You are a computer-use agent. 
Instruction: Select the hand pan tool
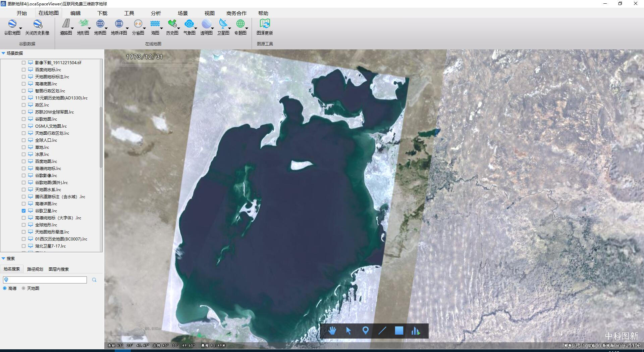tap(332, 331)
